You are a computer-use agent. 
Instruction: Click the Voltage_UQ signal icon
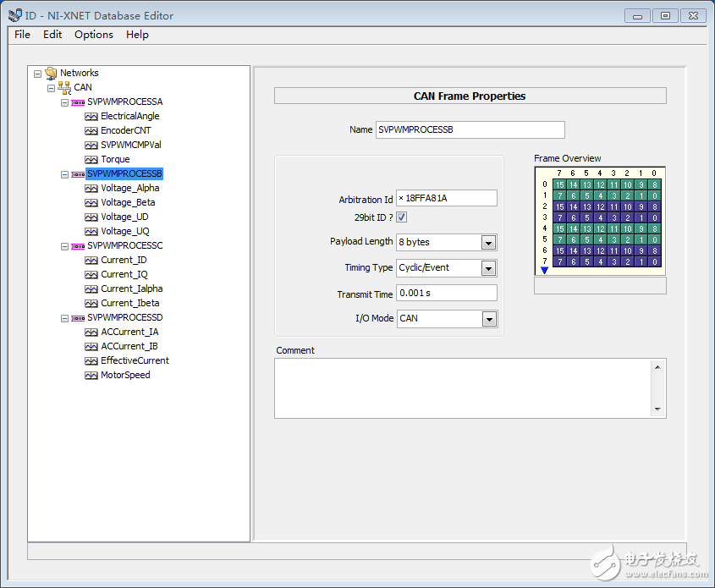pos(91,232)
